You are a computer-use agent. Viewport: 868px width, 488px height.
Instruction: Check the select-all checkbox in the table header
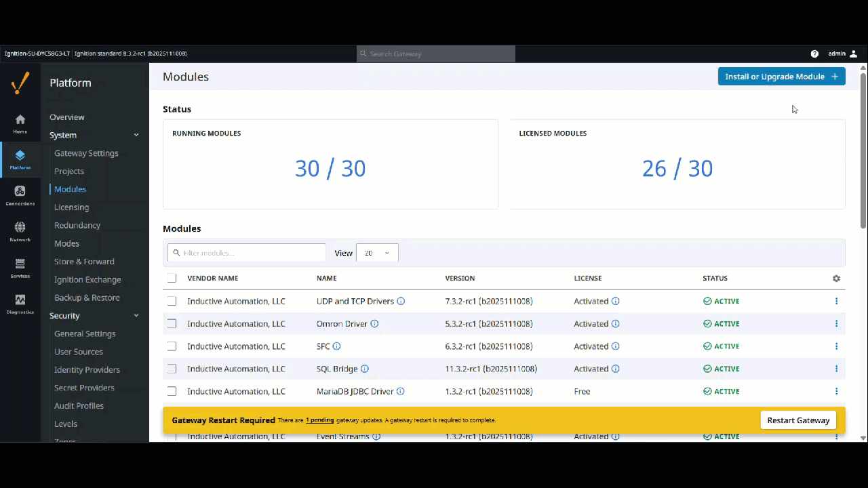pos(172,277)
